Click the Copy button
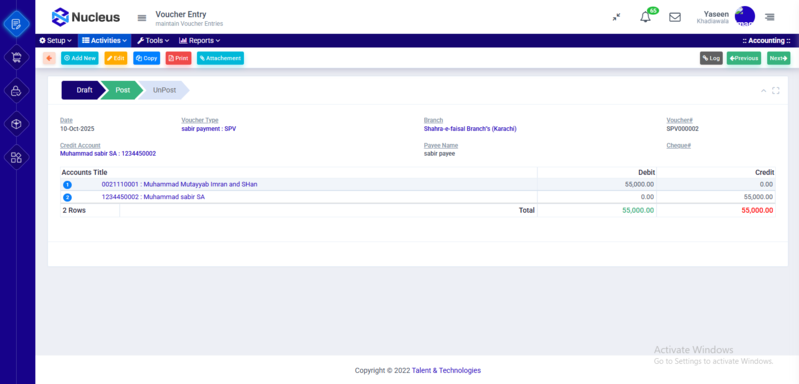 point(147,58)
